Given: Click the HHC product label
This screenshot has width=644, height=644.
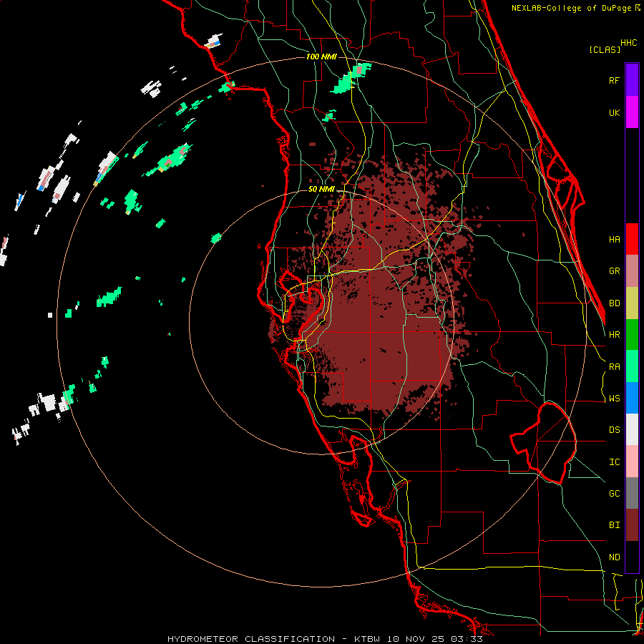Looking at the screenshot, I should click(629, 43).
